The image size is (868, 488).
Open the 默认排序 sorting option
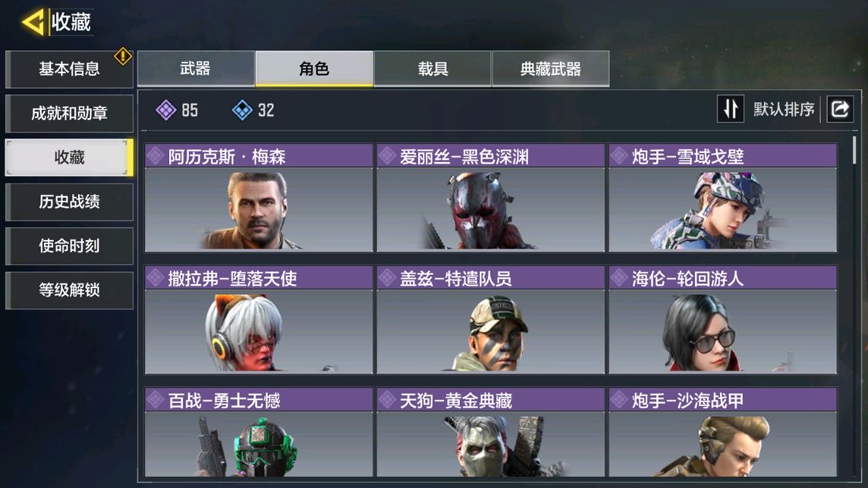point(784,109)
